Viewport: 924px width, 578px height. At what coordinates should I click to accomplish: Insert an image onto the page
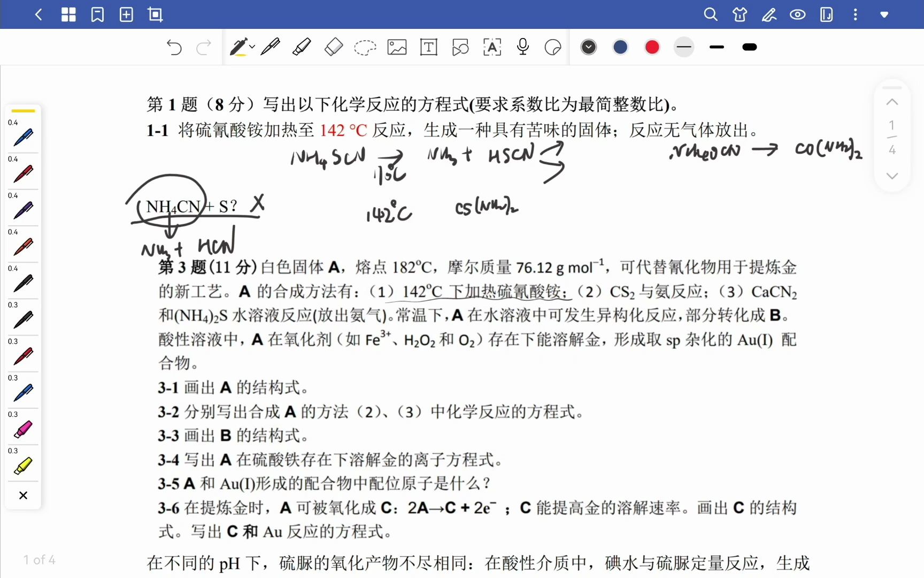coord(397,47)
